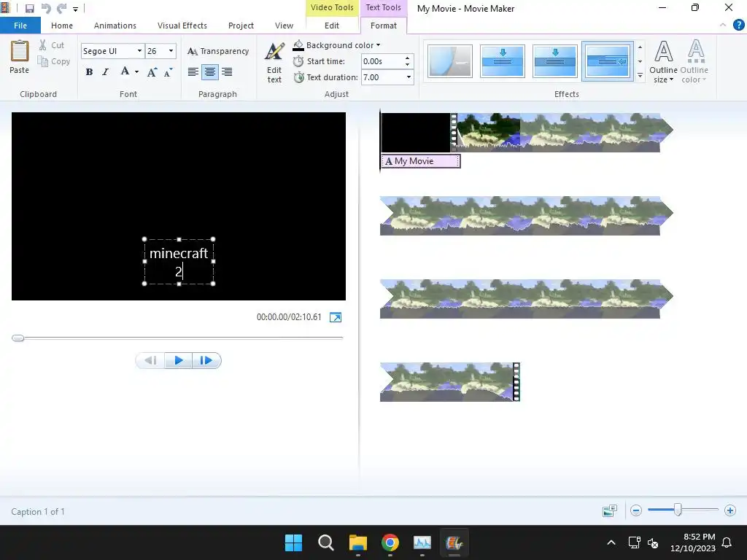The width and height of the screenshot is (747, 560).
Task: Decrease the Start time with down stepper
Action: click(x=407, y=64)
